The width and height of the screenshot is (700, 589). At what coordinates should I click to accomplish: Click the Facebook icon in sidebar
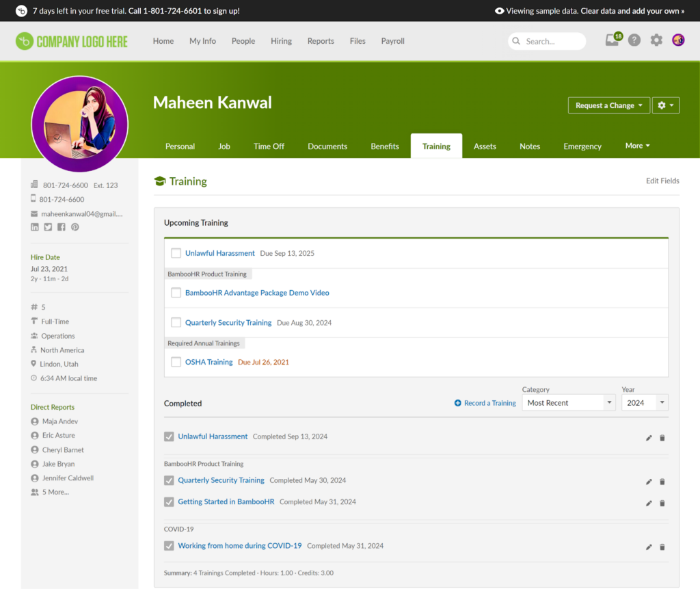point(62,227)
